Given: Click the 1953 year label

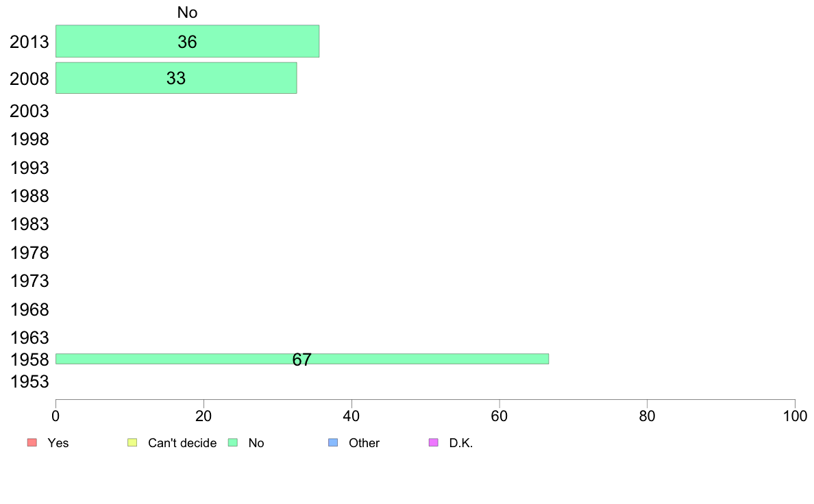Looking at the screenshot, I should [x=29, y=382].
